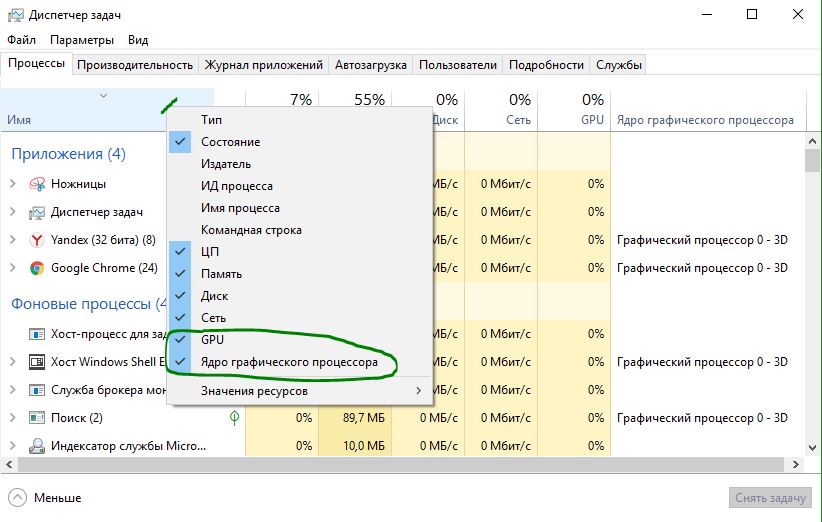Click Yandex row's Графический процессор 0 - 3D
This screenshot has height=522, width=822.
click(702, 240)
